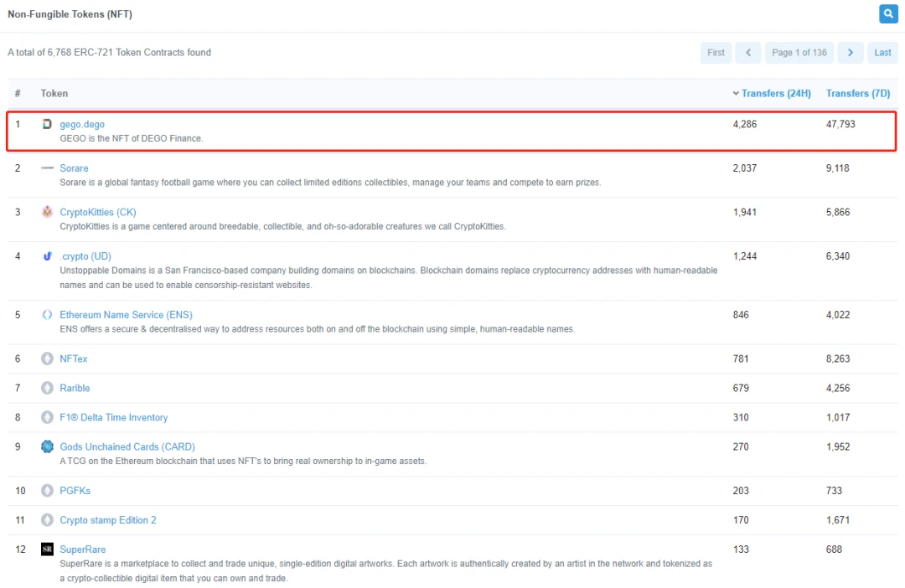The width and height of the screenshot is (905, 588).
Task: Open the gego.dego token link
Action: click(x=82, y=124)
